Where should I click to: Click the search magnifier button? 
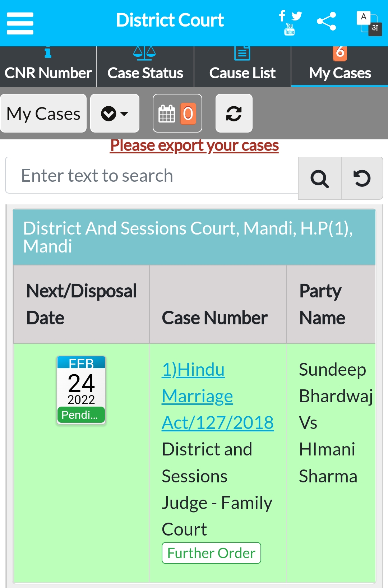pos(319,178)
